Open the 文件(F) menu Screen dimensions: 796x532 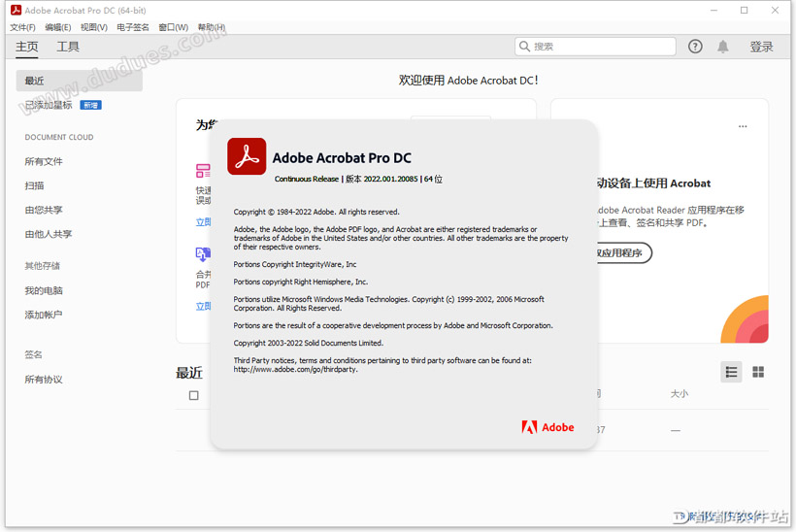22,27
